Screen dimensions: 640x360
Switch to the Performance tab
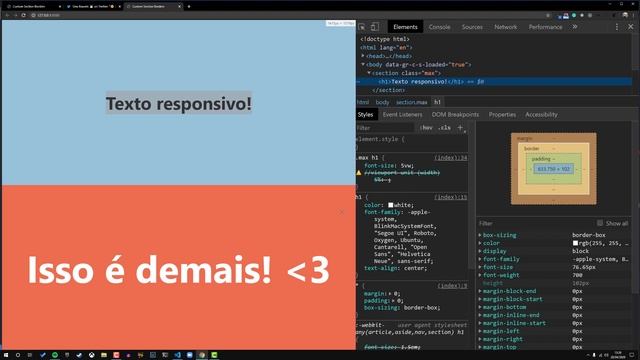[x=545, y=27]
